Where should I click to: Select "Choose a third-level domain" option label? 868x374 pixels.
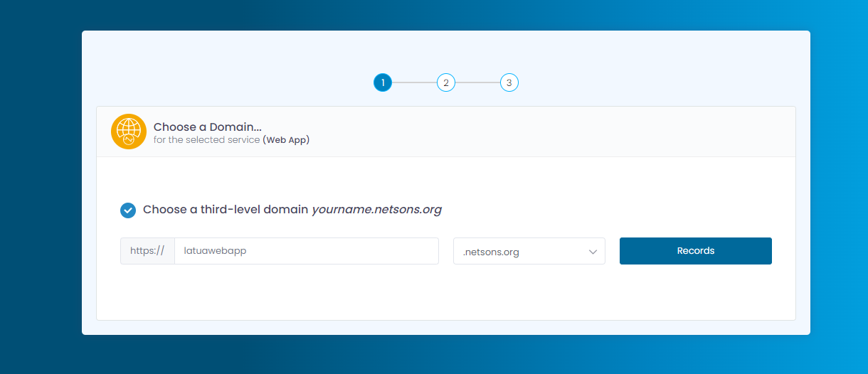[226, 210]
